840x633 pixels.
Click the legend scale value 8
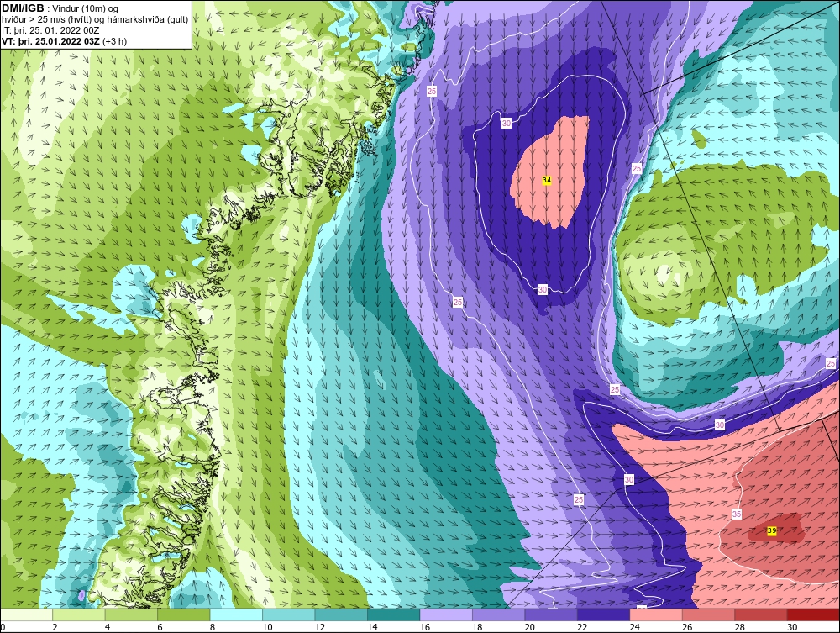click(213, 627)
